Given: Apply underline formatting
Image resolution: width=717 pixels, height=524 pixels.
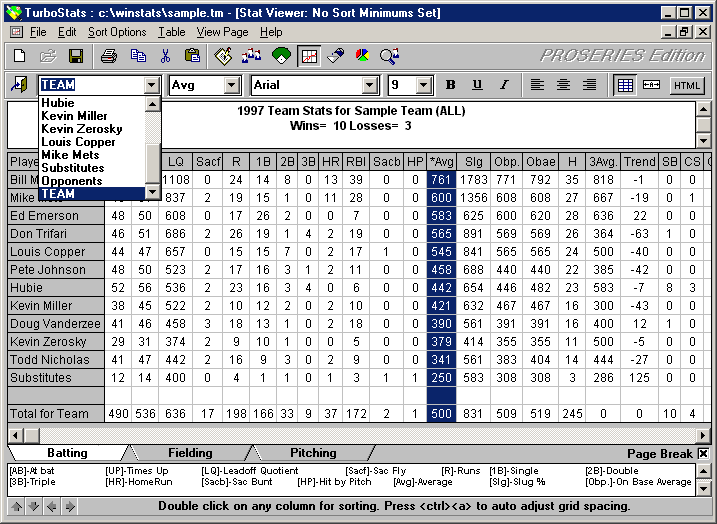Looking at the screenshot, I should click(x=477, y=85).
